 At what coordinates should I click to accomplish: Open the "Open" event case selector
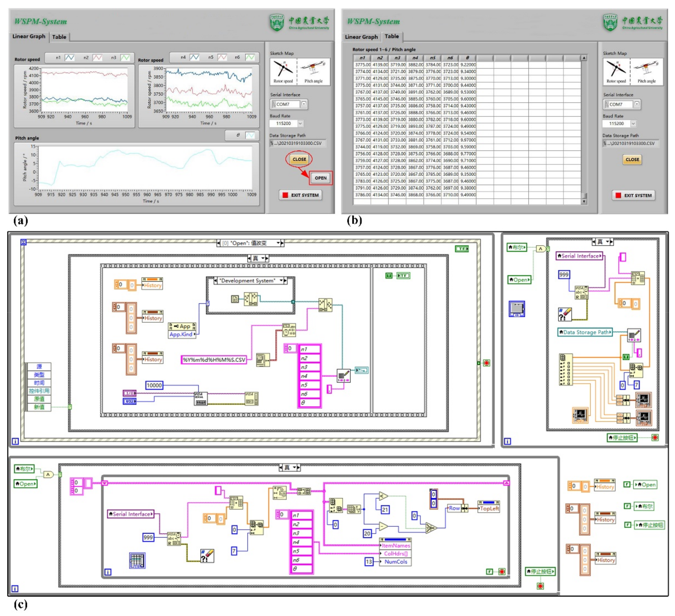(x=250, y=243)
